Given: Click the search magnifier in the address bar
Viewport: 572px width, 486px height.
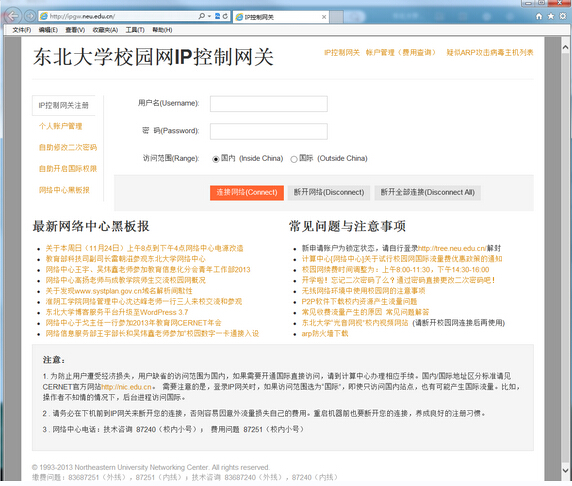Looking at the screenshot, I should tap(201, 16).
